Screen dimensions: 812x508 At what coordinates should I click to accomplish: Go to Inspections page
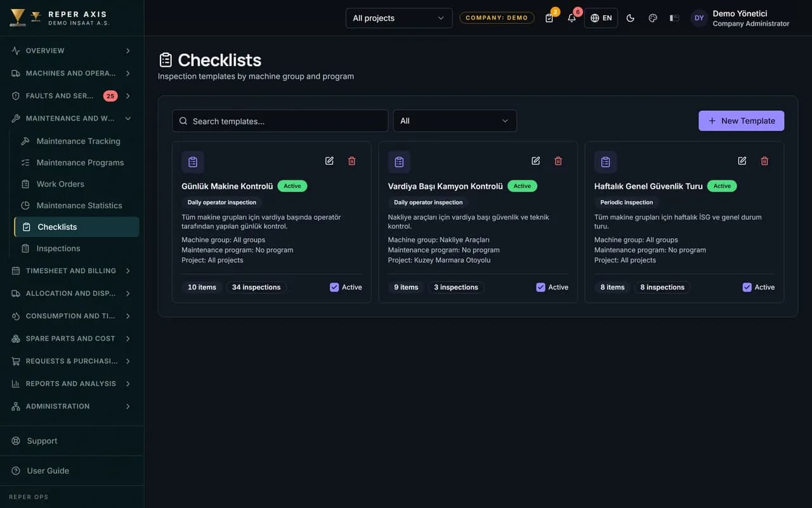[x=77, y=248]
